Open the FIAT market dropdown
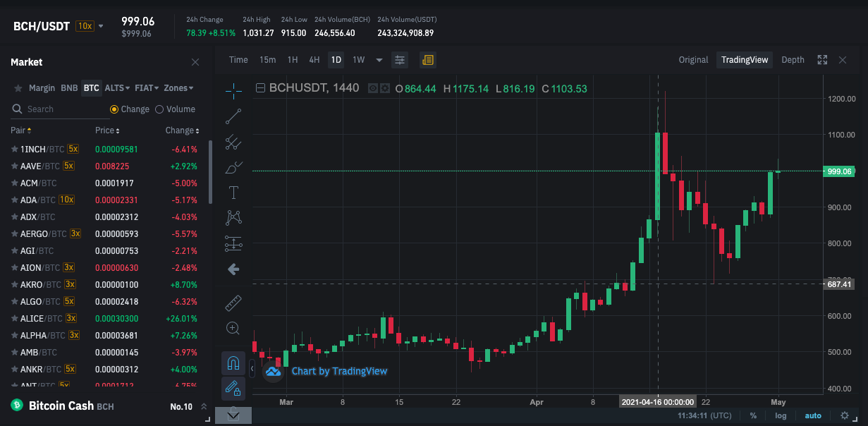The height and width of the screenshot is (426, 868). pos(147,88)
